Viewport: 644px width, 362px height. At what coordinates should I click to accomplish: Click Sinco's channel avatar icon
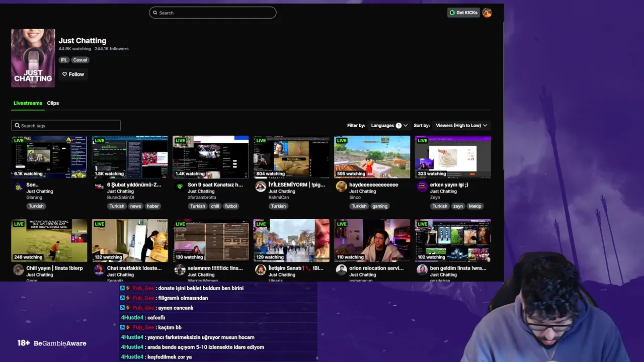point(342,187)
